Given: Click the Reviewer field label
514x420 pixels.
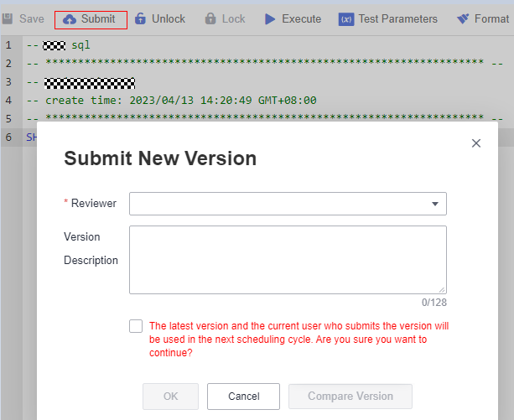Looking at the screenshot, I should 94,204.
